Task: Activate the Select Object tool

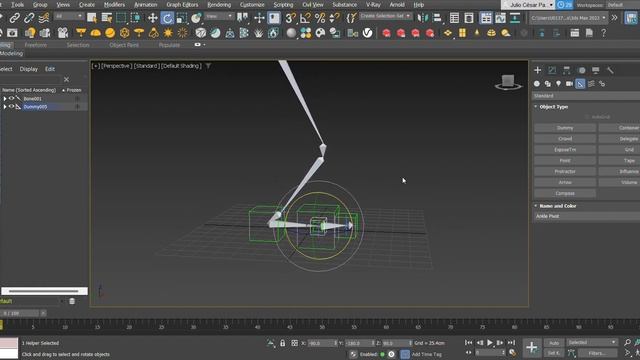Action: coord(92,18)
